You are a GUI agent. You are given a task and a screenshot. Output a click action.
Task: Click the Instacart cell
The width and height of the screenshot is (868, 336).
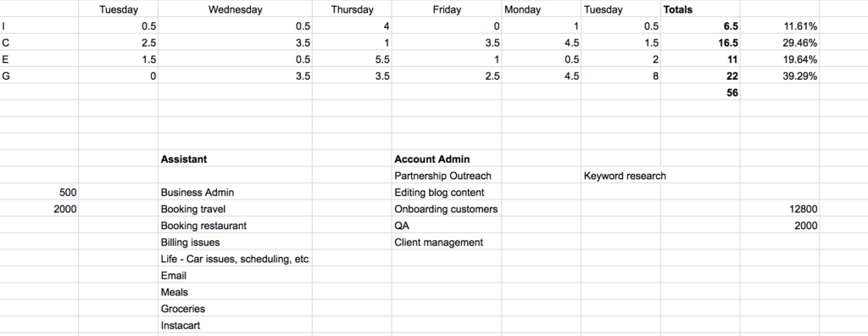(x=235, y=326)
